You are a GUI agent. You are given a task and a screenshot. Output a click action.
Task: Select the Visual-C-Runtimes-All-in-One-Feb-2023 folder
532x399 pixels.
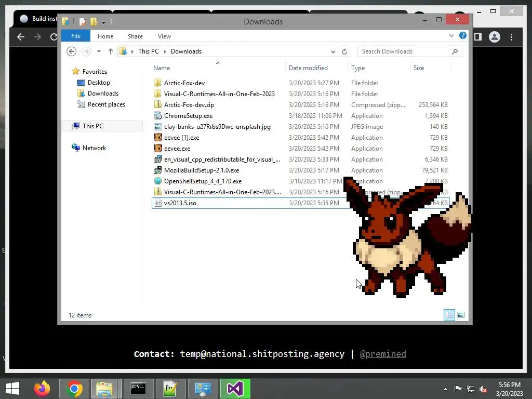[219, 94]
